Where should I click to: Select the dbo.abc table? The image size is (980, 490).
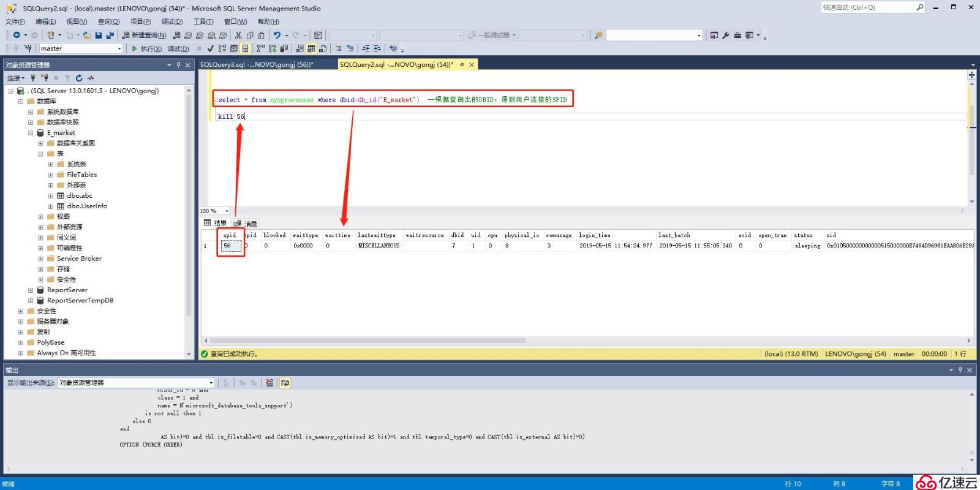[80, 196]
